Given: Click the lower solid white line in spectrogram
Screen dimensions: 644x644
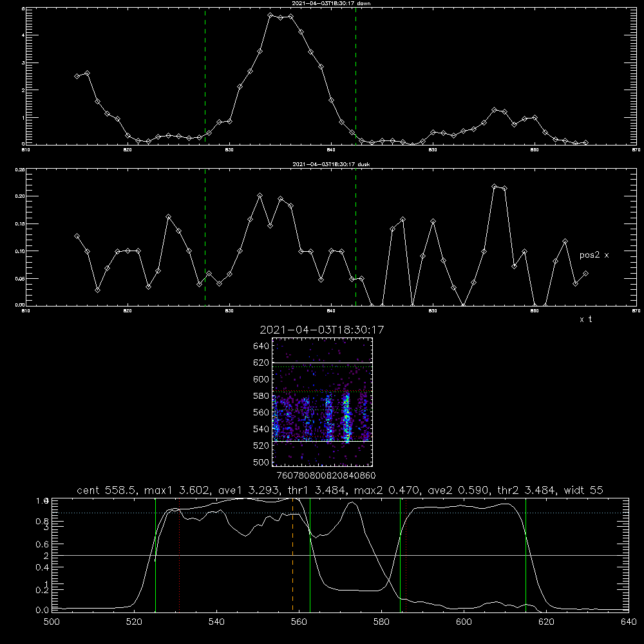Looking at the screenshot, I should pos(322,441).
